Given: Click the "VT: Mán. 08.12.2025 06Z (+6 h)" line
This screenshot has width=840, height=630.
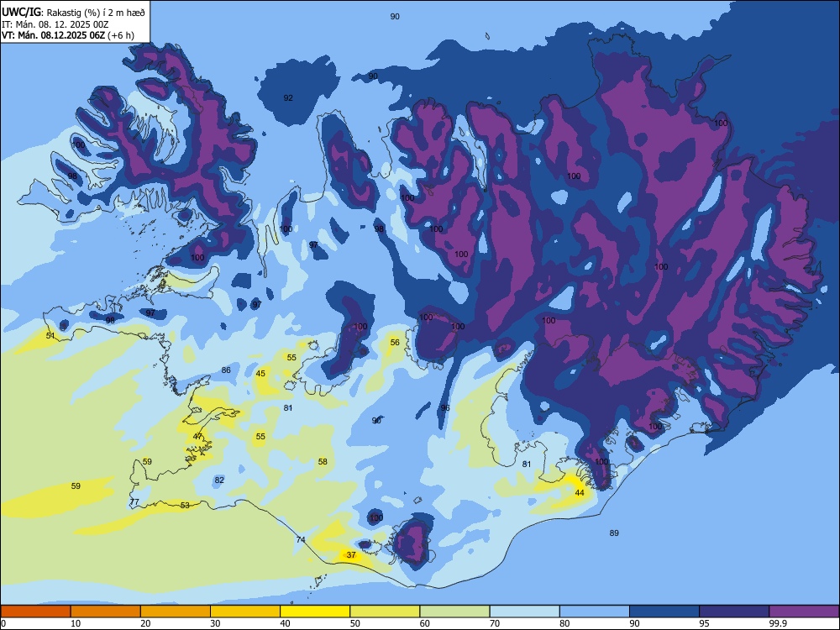Looking at the screenshot, I should tap(68, 35).
